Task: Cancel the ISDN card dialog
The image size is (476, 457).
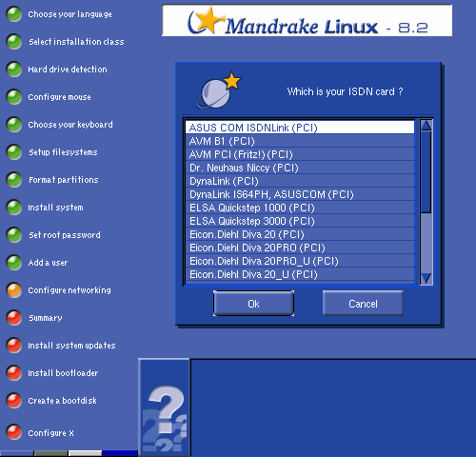Action: (x=363, y=304)
